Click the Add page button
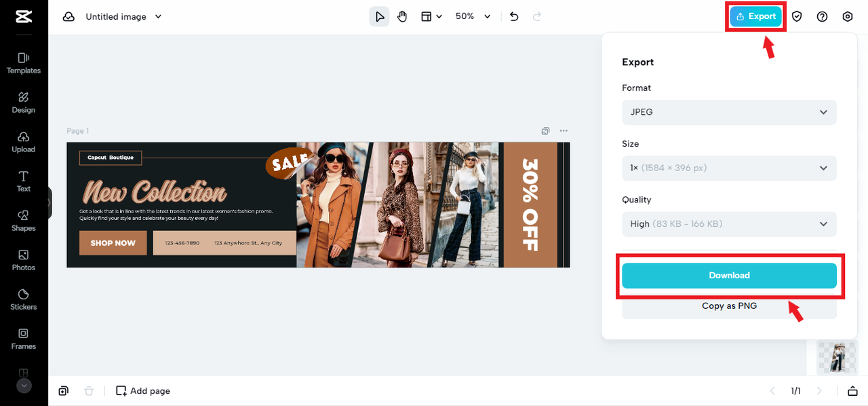The width and height of the screenshot is (868, 406). point(143,390)
